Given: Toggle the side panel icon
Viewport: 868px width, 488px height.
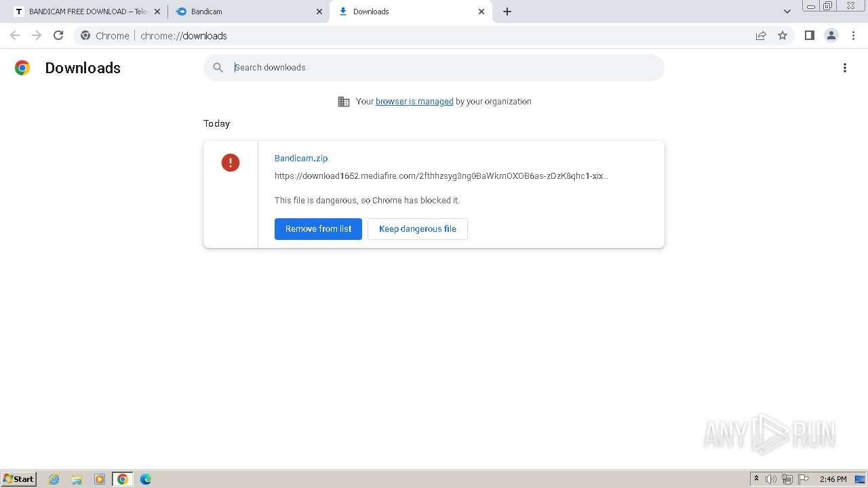Looking at the screenshot, I should coord(809,35).
